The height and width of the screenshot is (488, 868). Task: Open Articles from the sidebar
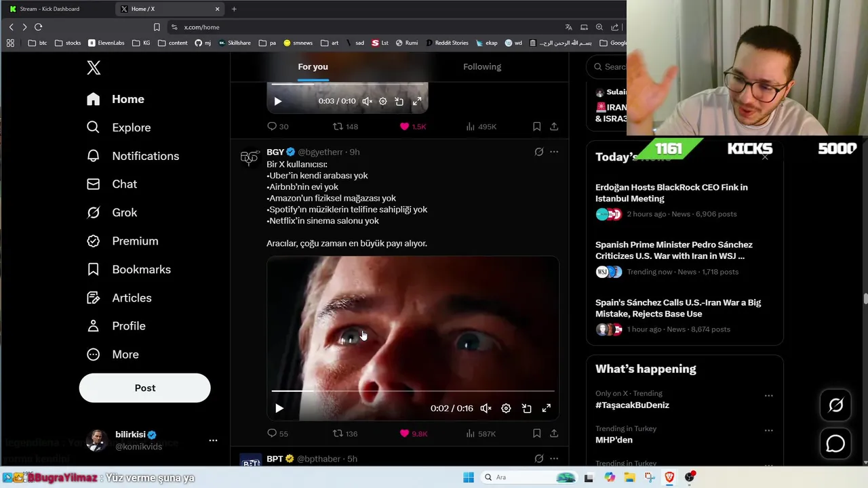(x=119, y=298)
